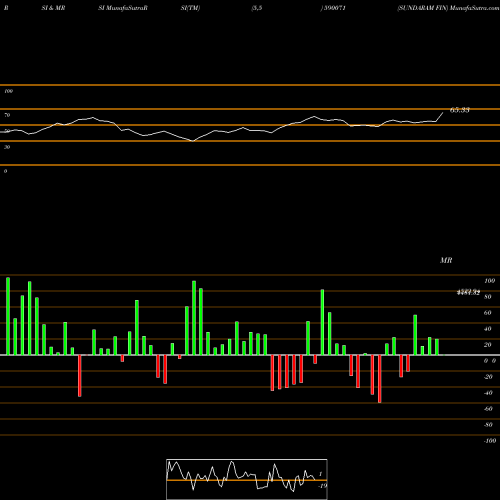Click the '-20' label on MR axis

(488, 377)
